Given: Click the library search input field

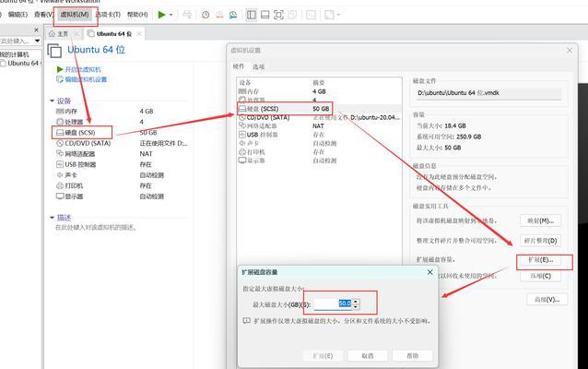Looking at the screenshot, I should point(16,41).
